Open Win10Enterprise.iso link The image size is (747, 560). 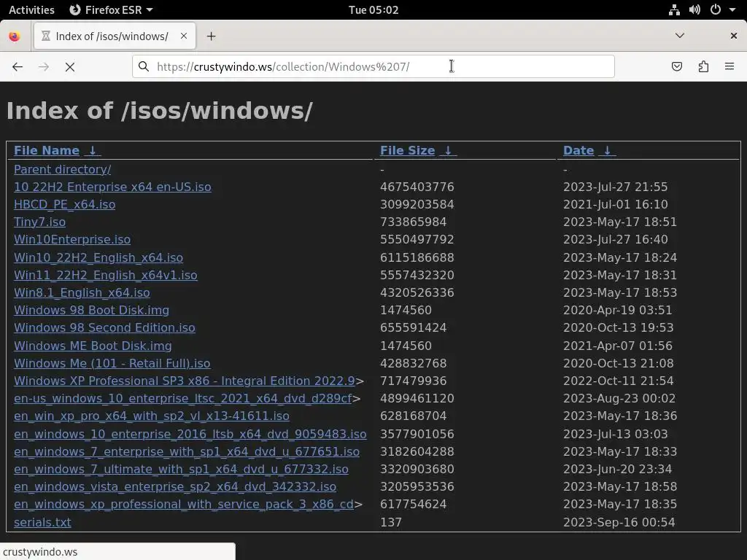72,239
